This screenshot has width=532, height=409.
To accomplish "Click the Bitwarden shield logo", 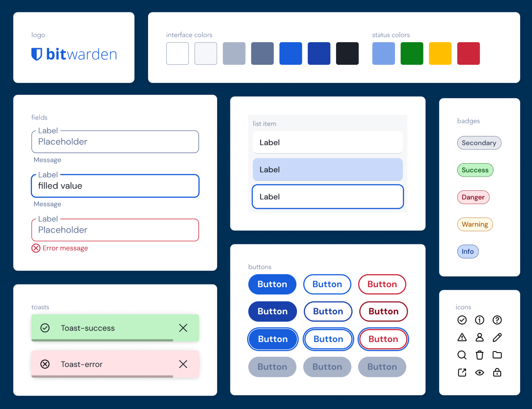I will (37, 54).
